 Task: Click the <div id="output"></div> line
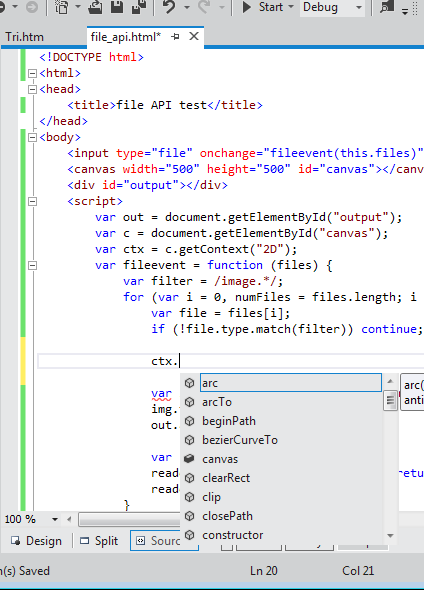coord(147,185)
